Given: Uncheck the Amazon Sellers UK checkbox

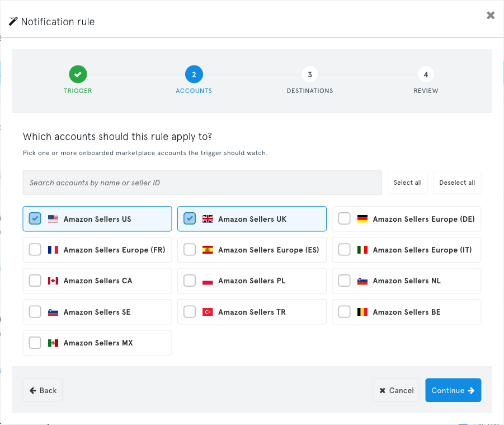Looking at the screenshot, I should pos(190,218).
